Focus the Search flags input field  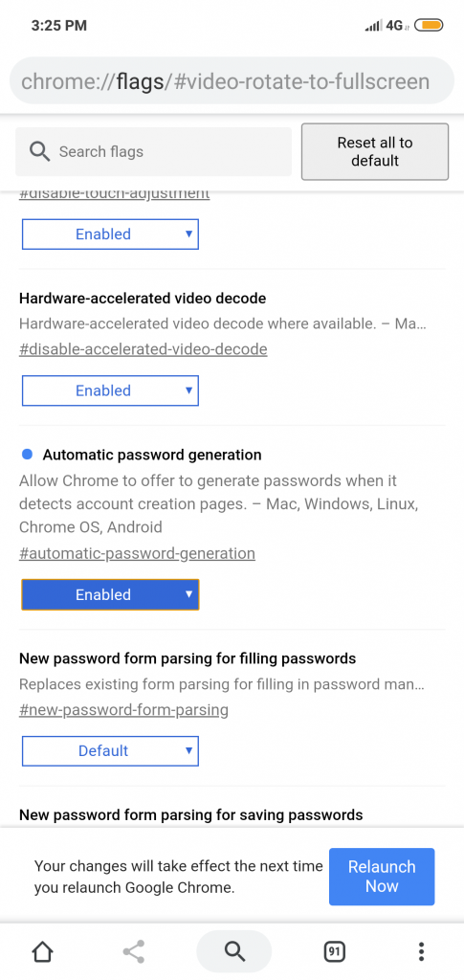click(154, 152)
